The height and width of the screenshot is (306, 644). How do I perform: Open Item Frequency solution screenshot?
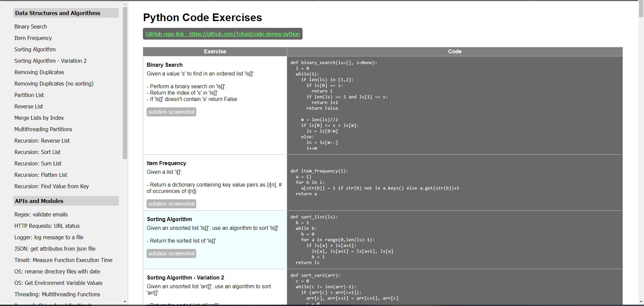point(171,204)
